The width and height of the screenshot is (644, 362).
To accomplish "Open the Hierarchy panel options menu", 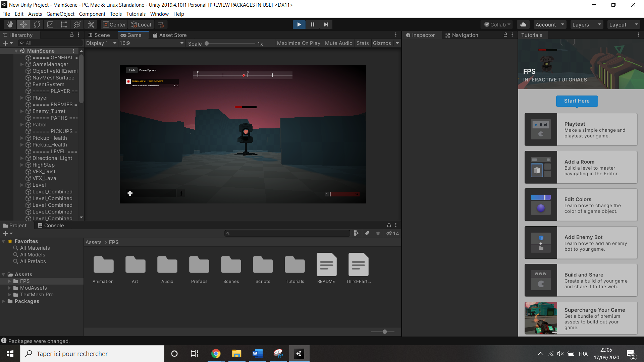I will [78, 35].
